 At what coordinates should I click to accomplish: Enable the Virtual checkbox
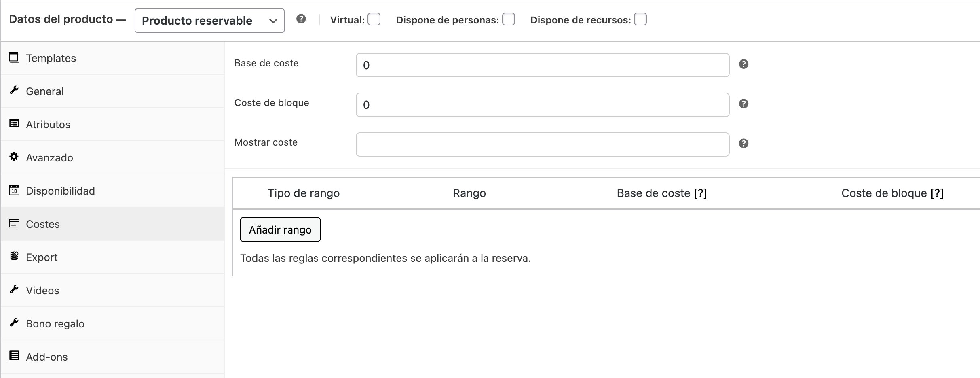374,19
